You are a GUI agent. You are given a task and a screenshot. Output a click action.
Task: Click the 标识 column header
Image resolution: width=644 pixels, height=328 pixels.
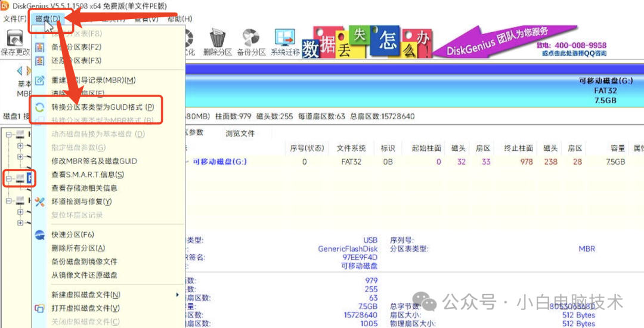(x=388, y=148)
